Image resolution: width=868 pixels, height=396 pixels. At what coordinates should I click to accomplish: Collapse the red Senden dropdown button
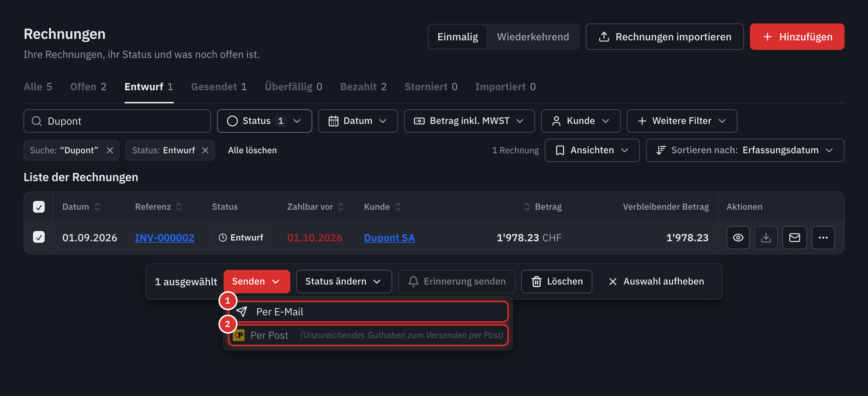click(x=257, y=282)
